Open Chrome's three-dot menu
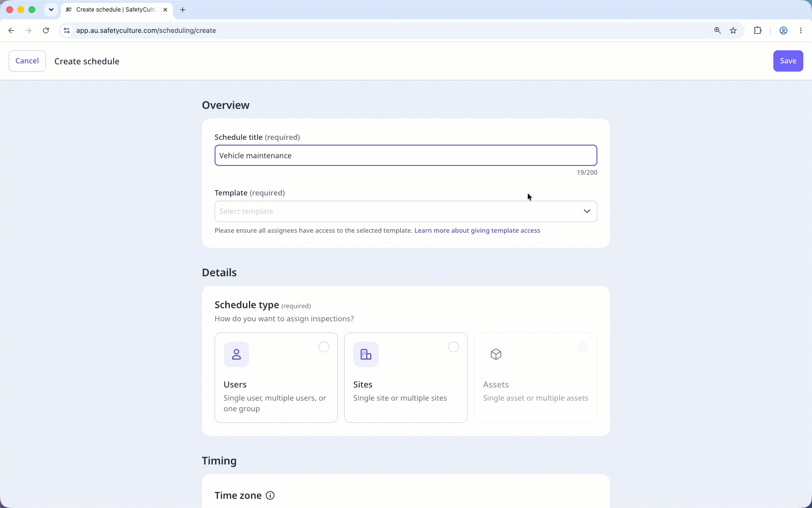The width and height of the screenshot is (812, 508). pos(801,30)
